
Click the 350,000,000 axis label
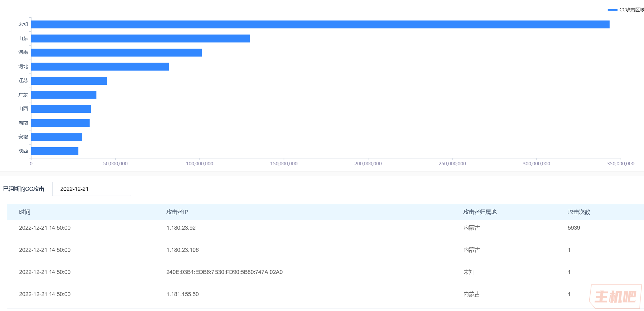coord(621,164)
